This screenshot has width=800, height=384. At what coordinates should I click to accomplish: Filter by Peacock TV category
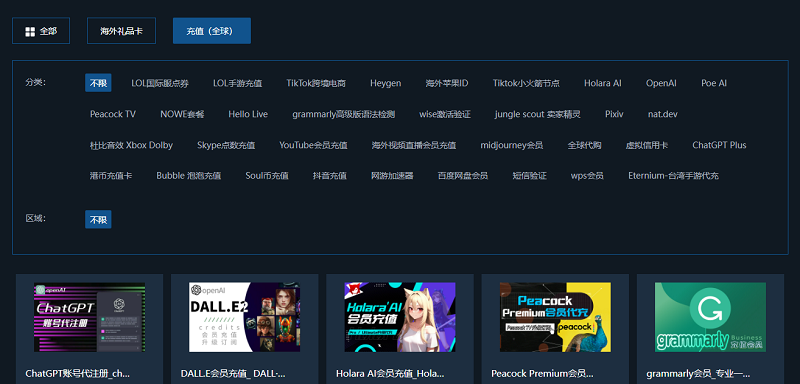point(113,114)
